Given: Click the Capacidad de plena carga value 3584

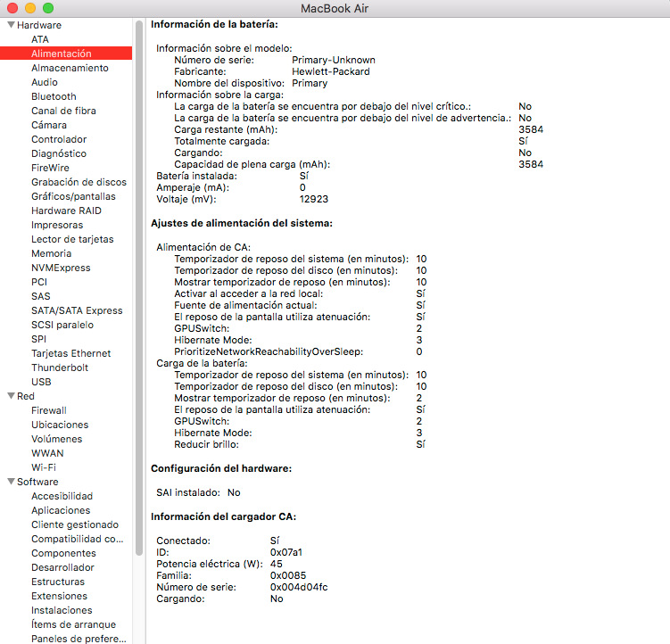Looking at the screenshot, I should (531, 164).
